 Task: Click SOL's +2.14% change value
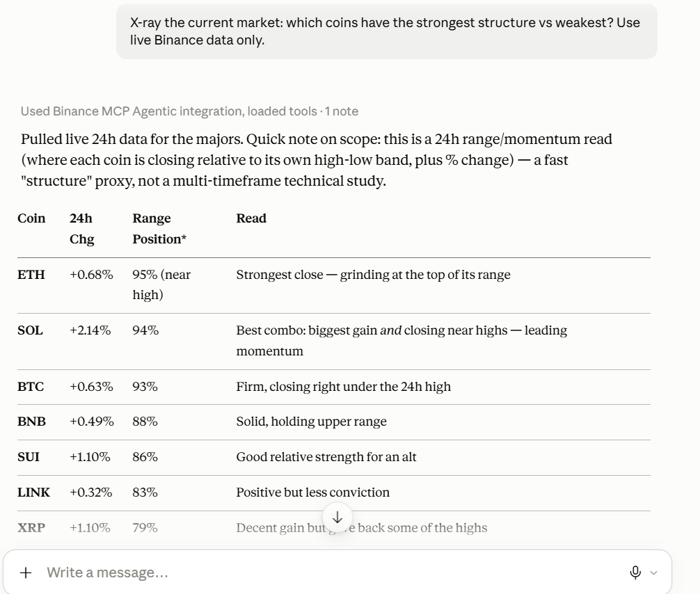point(90,330)
